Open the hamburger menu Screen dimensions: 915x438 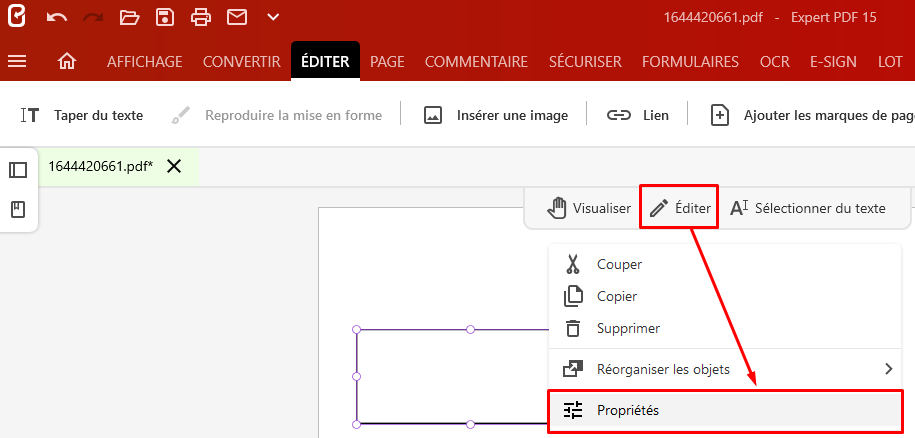click(x=17, y=61)
